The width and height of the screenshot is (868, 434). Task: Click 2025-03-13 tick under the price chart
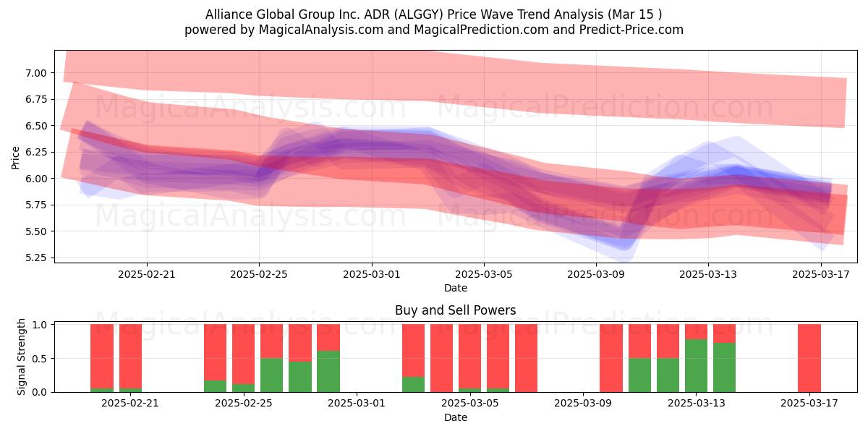click(x=708, y=274)
